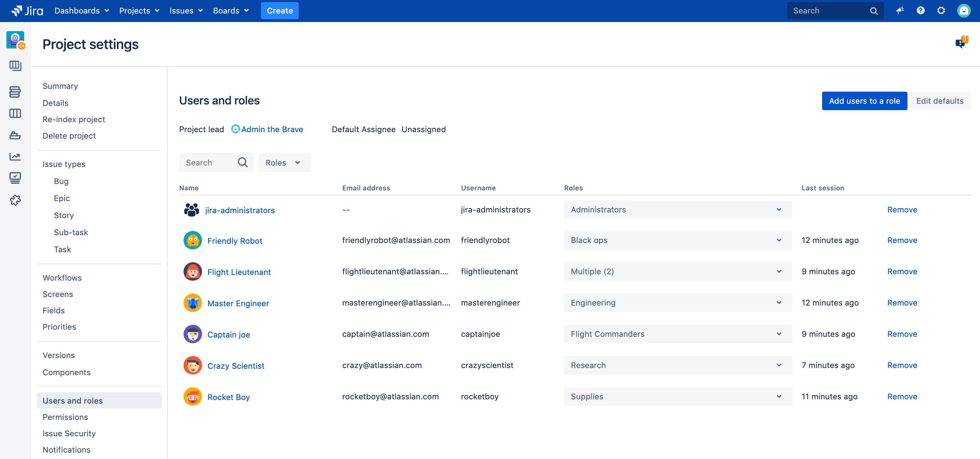The width and height of the screenshot is (980, 459).
Task: Open Workflows in the settings sidebar
Action: (x=62, y=277)
